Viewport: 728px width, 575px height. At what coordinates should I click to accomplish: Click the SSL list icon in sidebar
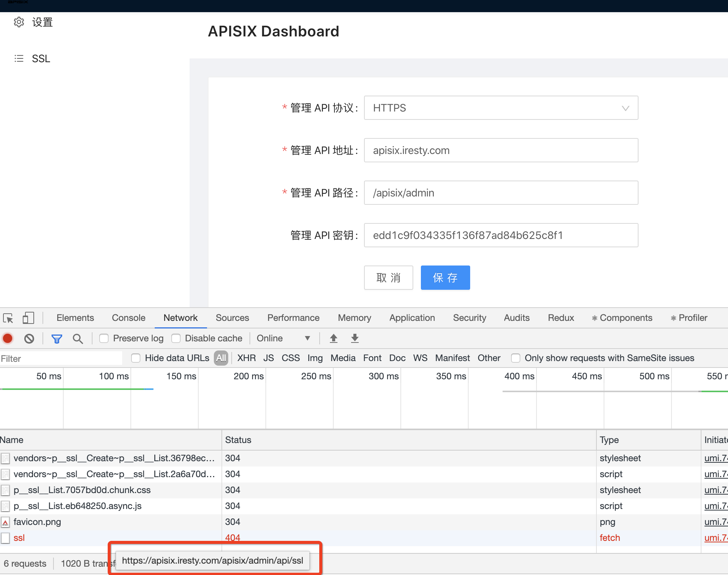19,58
